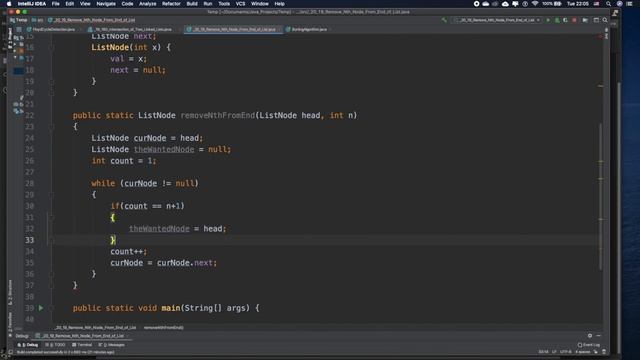Click the LF line separator in the status bar

coord(554,351)
